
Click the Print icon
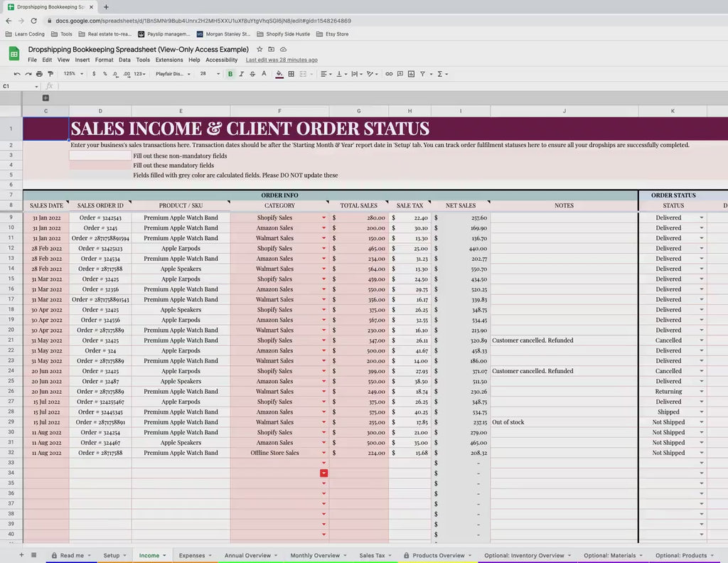pos(39,74)
